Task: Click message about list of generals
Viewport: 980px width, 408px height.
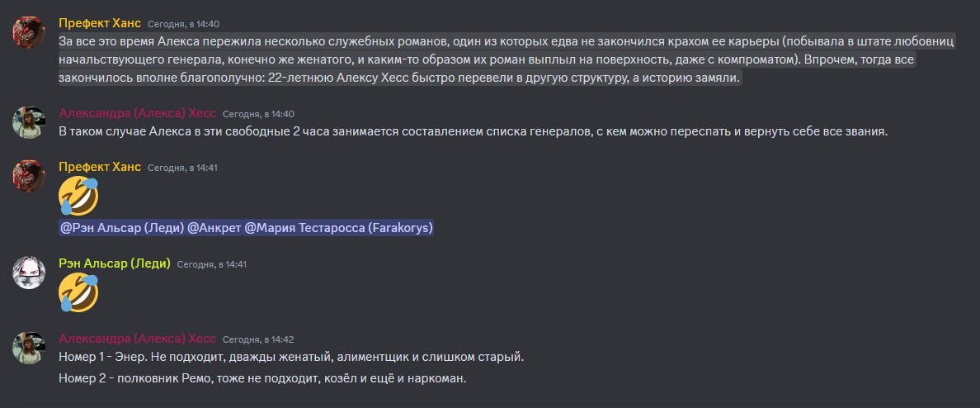Action: click(x=474, y=132)
